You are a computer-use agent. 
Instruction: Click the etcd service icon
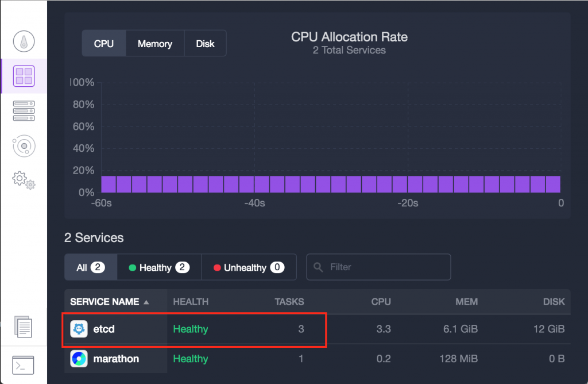(79, 329)
